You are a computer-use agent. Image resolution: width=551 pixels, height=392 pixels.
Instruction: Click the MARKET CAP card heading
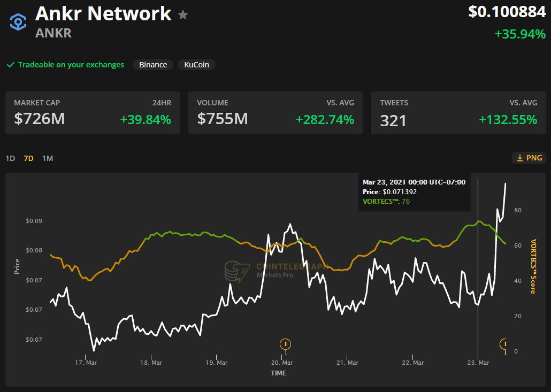pyautogui.click(x=37, y=103)
